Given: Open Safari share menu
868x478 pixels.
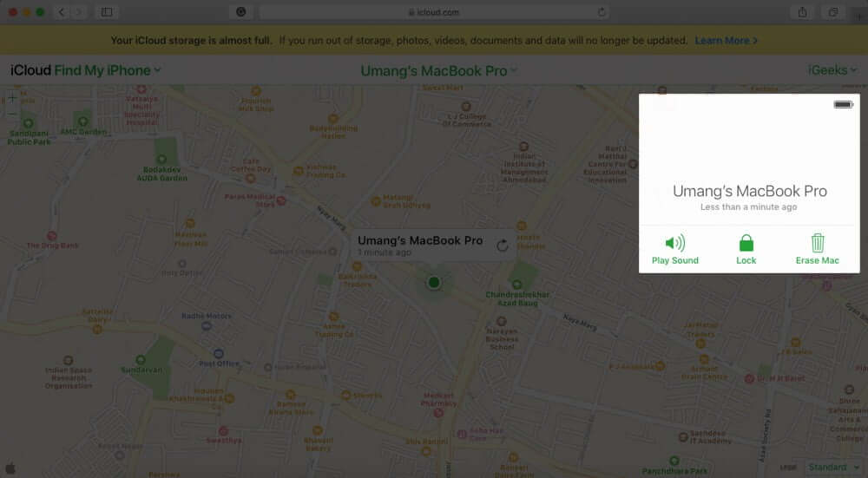Looking at the screenshot, I should click(802, 11).
